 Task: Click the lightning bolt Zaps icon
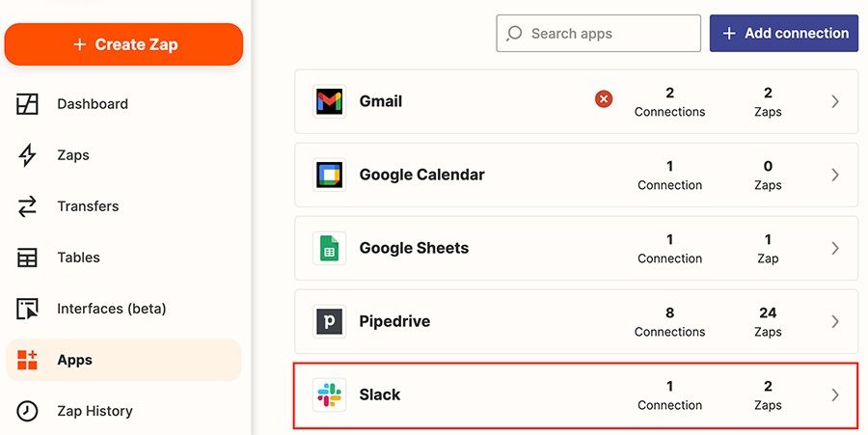point(27,155)
